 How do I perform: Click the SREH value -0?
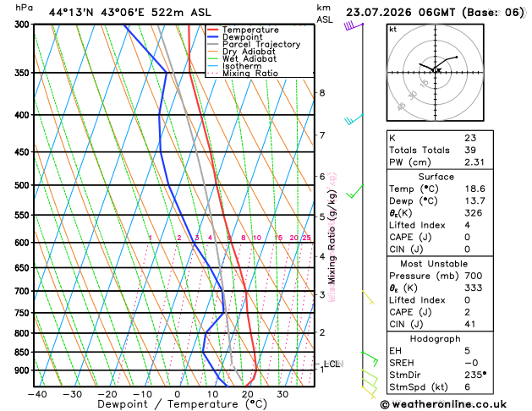[x=471, y=363]
